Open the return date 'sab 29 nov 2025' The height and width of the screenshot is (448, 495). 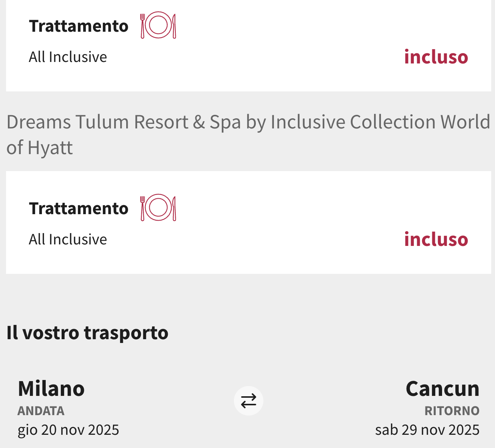427,430
